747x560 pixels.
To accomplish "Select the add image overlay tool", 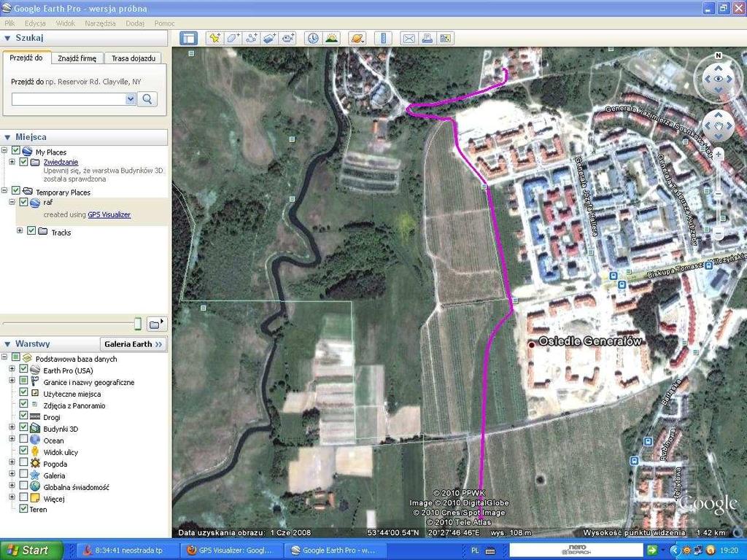I will pyautogui.click(x=269, y=38).
